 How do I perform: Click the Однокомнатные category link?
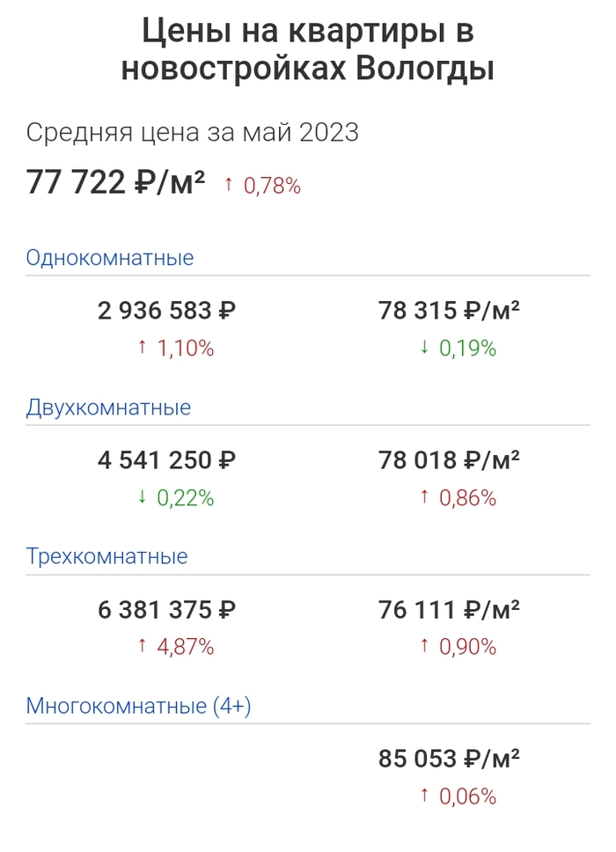pyautogui.click(x=110, y=258)
